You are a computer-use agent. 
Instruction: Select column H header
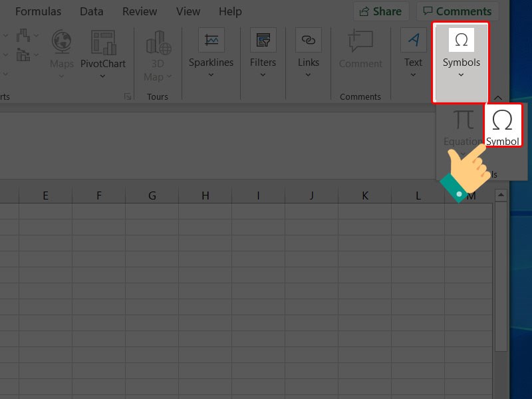[205, 196]
